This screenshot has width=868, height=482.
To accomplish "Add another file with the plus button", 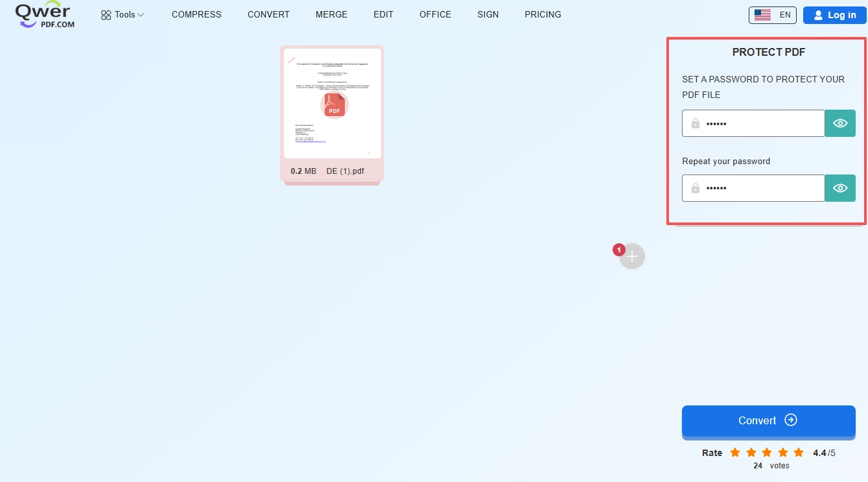I will point(632,256).
